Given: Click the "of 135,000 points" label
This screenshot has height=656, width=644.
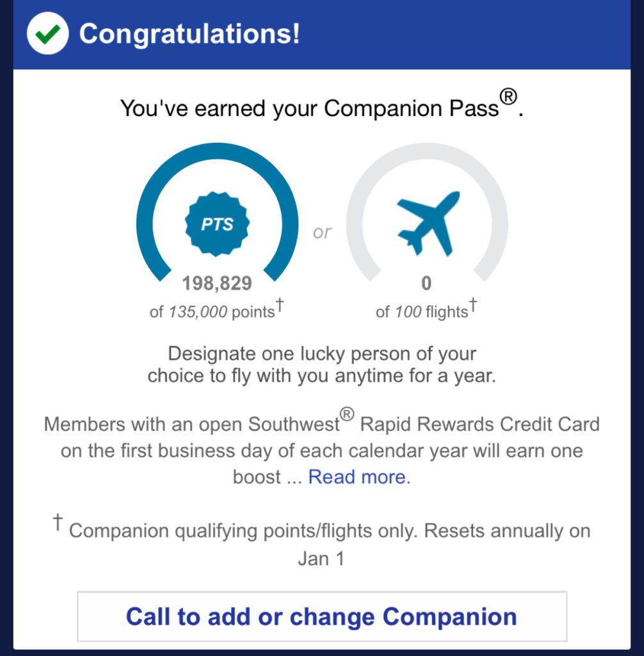Looking at the screenshot, I should (214, 311).
